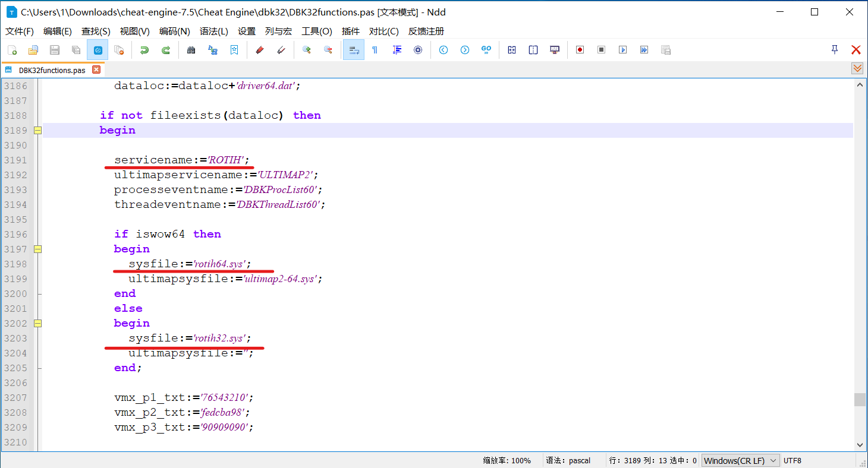Click the 缩放率: 100% status entry

[x=507, y=460]
